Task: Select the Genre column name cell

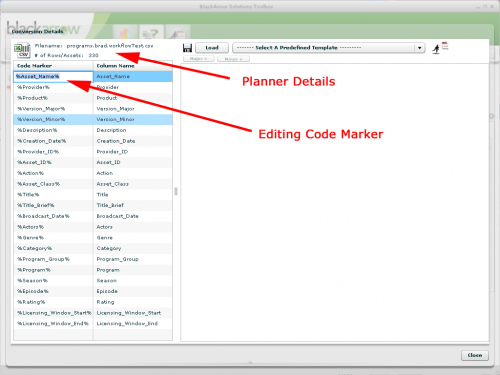Action: pyautogui.click(x=133, y=238)
